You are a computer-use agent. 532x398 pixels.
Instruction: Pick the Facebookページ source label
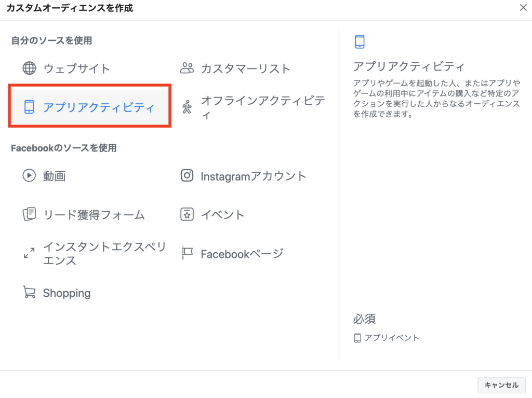tap(242, 254)
